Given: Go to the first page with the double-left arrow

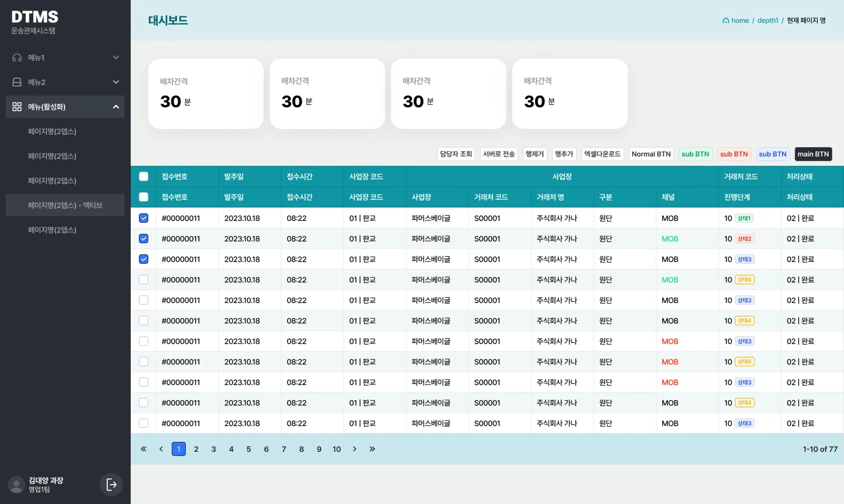Looking at the screenshot, I should [x=144, y=449].
